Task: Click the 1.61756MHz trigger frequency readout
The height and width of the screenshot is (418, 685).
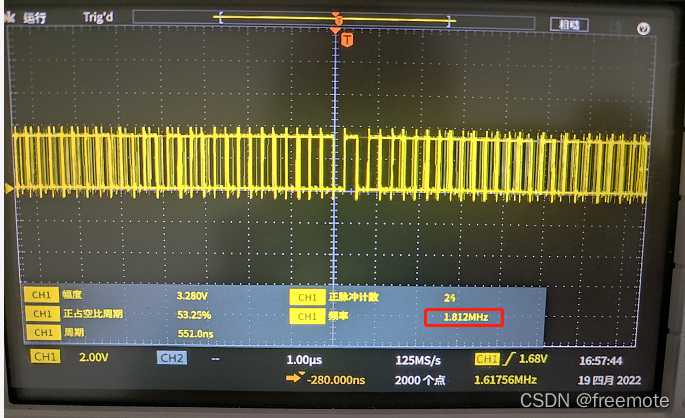Action: (x=505, y=380)
